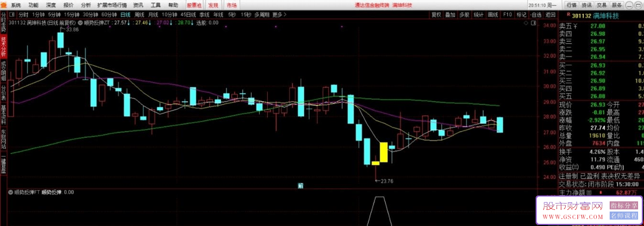Open the F10 company info

coord(507,14)
